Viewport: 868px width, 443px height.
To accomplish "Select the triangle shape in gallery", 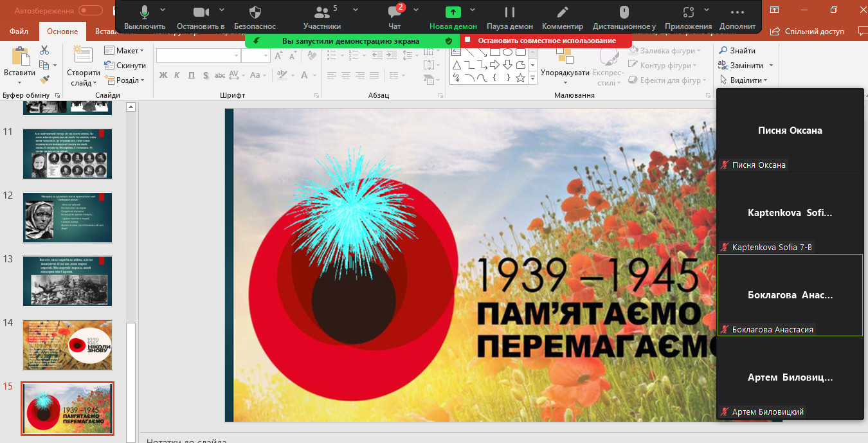I will click(457, 65).
